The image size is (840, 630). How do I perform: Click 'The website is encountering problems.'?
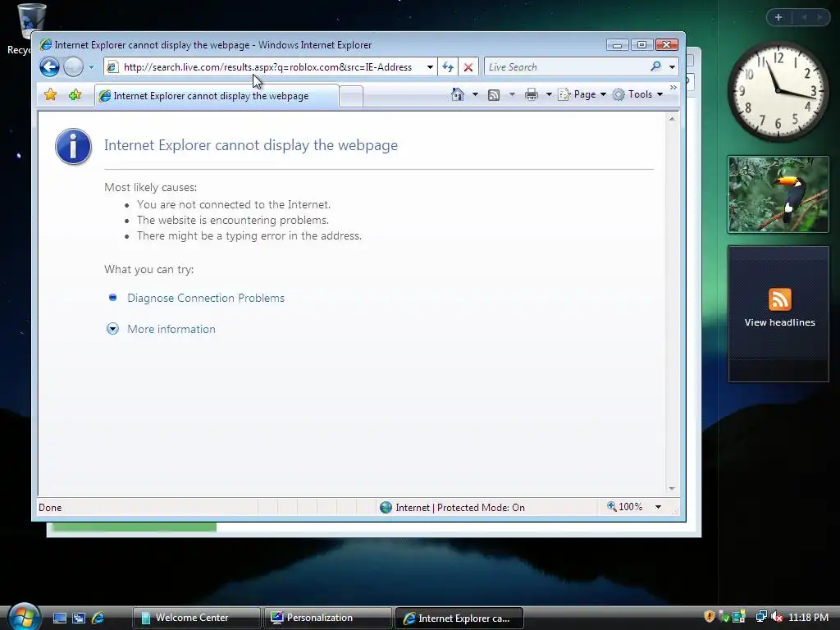coord(233,220)
